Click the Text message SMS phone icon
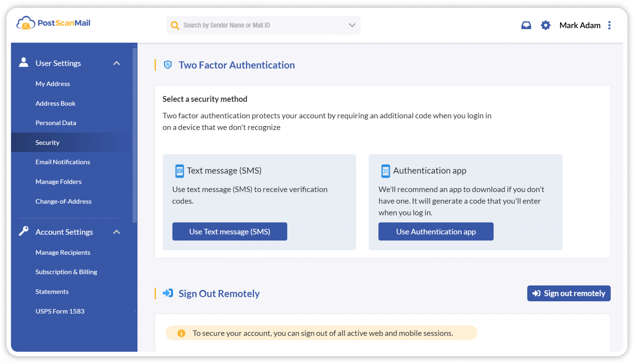 coord(179,171)
